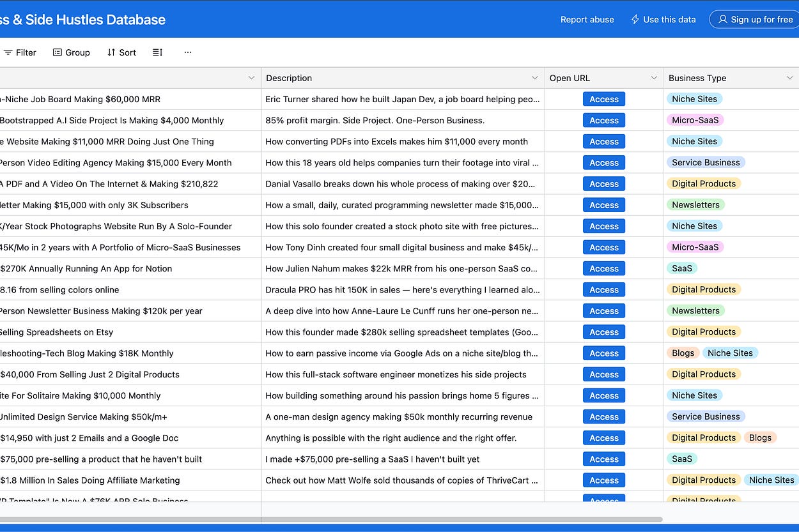Click Access for 18 years old row
Viewport: 799px width, 532px height.
tap(604, 162)
